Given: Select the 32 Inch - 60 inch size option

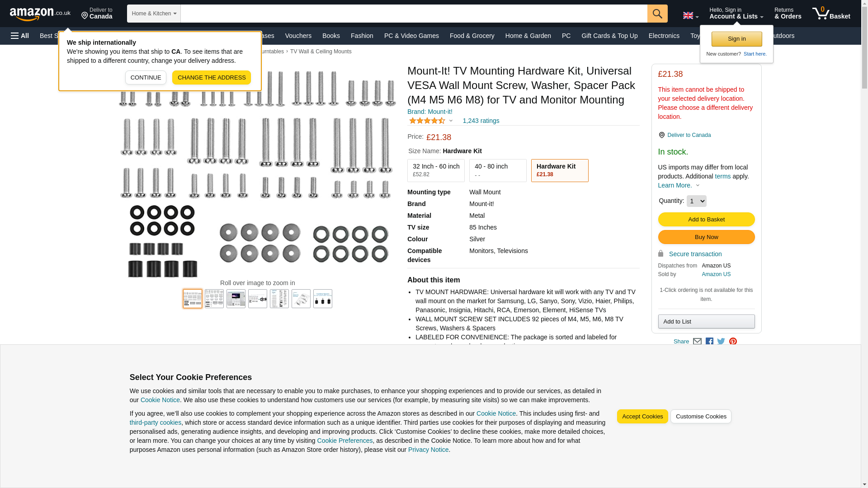Looking at the screenshot, I should pyautogui.click(x=435, y=170).
